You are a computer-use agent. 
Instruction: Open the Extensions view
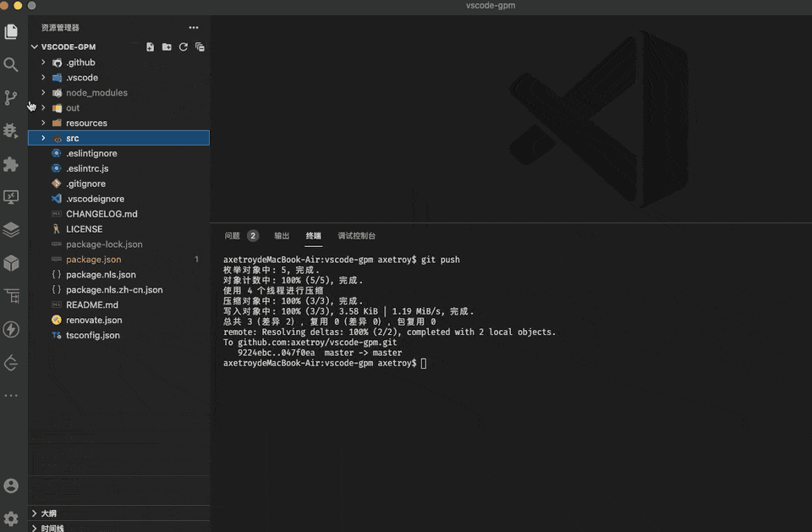(11, 164)
